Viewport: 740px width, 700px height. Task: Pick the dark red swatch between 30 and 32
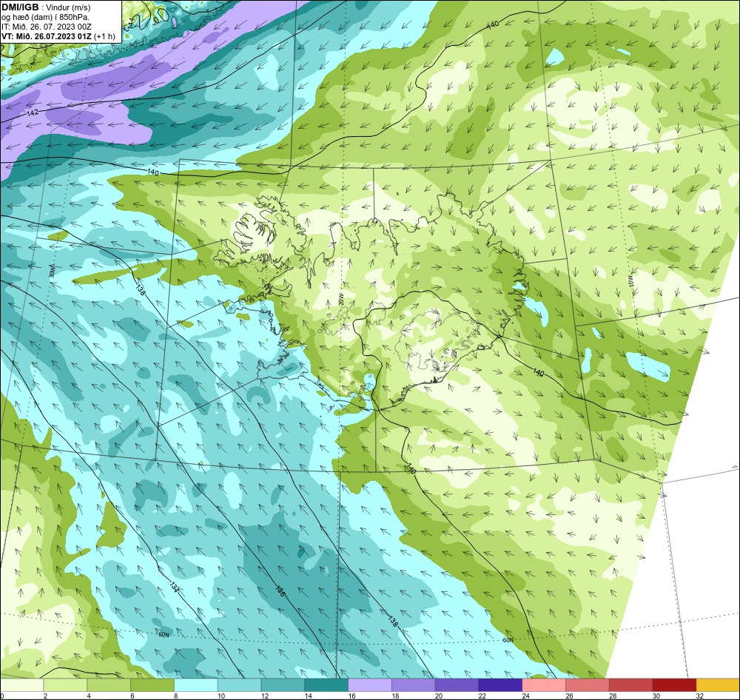[x=674, y=685]
